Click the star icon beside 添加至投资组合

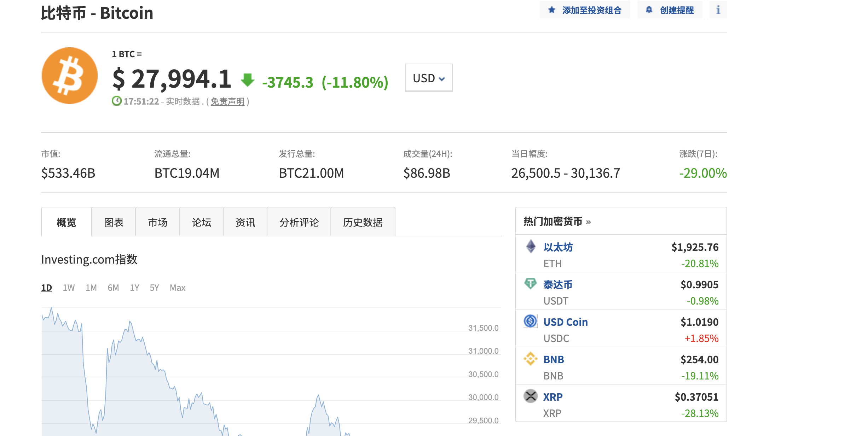click(x=551, y=10)
